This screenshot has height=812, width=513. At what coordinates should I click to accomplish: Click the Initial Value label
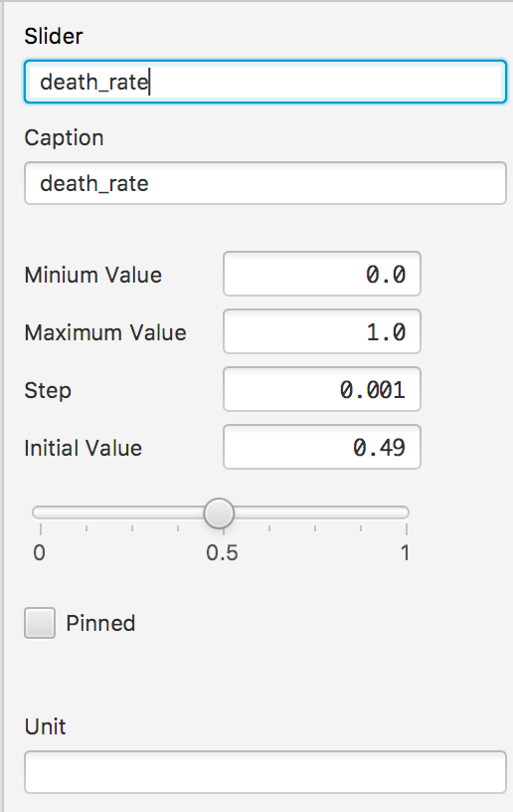coord(84,448)
